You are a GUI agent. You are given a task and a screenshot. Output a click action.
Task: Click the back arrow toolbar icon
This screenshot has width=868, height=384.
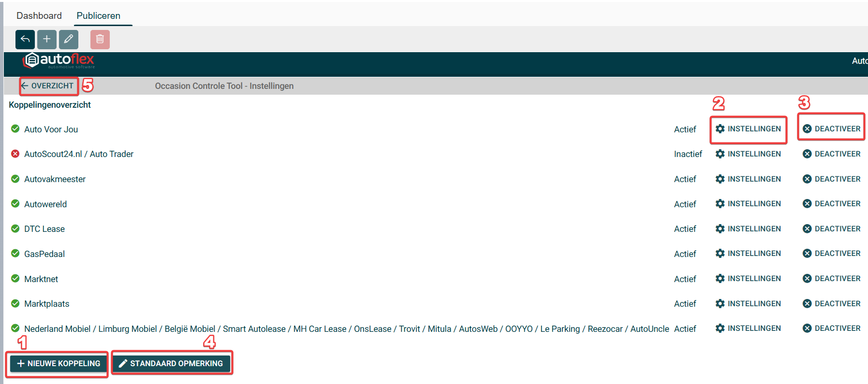tap(25, 39)
